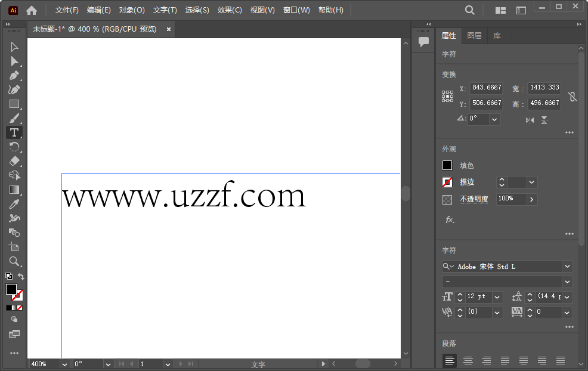Click the more options dots in 变换
588x371 pixels.
tap(569, 134)
